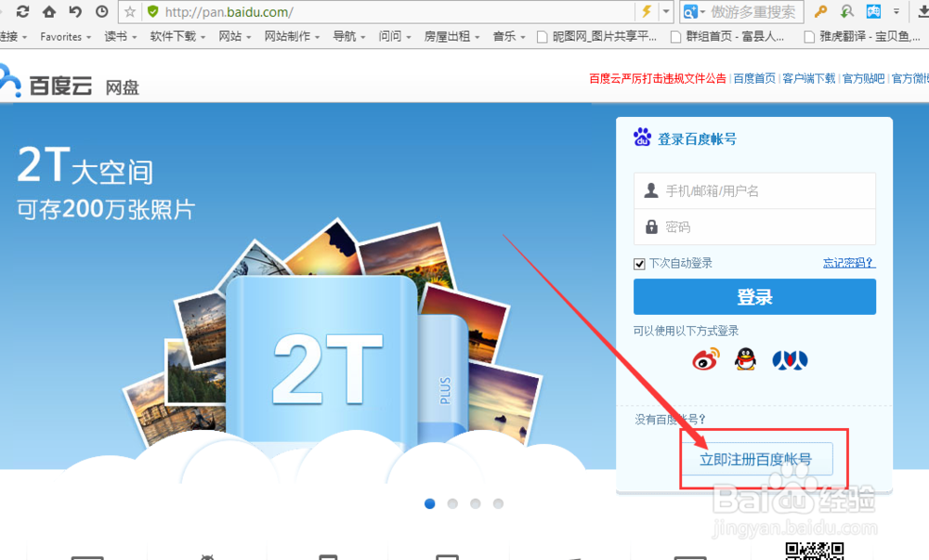
Task: Open the 百度首页 link
Action: [x=754, y=79]
